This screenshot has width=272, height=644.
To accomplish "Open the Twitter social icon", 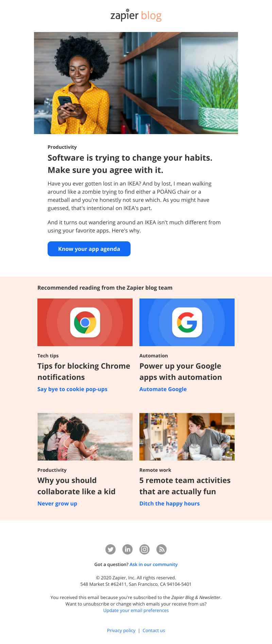I will point(111,549).
